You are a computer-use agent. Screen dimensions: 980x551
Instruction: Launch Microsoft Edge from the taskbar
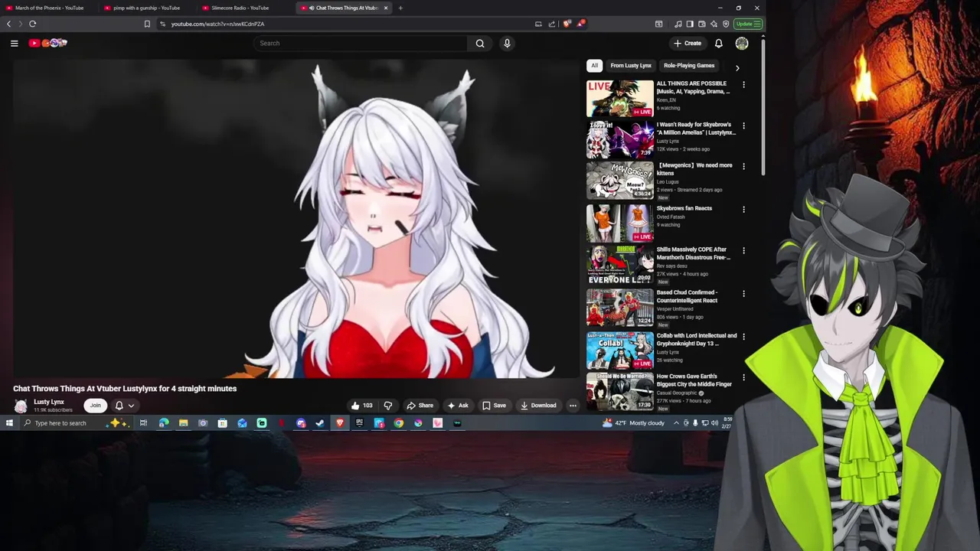(164, 423)
